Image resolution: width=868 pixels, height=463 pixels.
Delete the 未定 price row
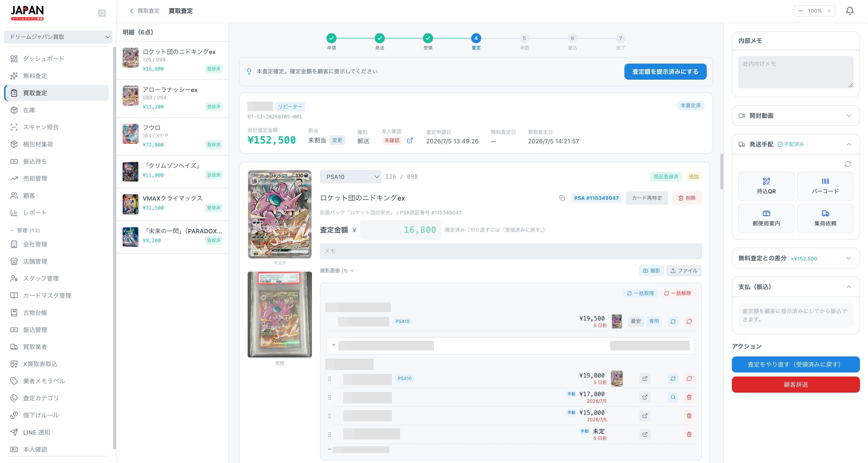tap(689, 434)
